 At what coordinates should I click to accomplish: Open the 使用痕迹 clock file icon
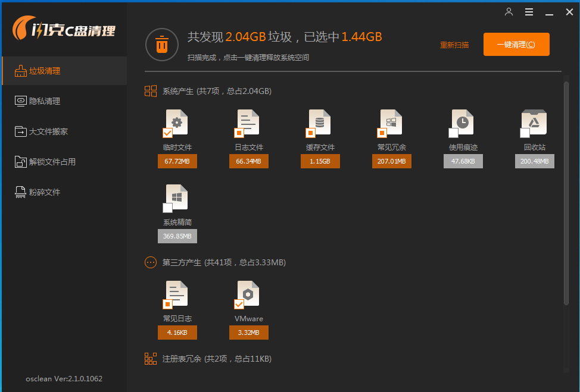(x=463, y=121)
